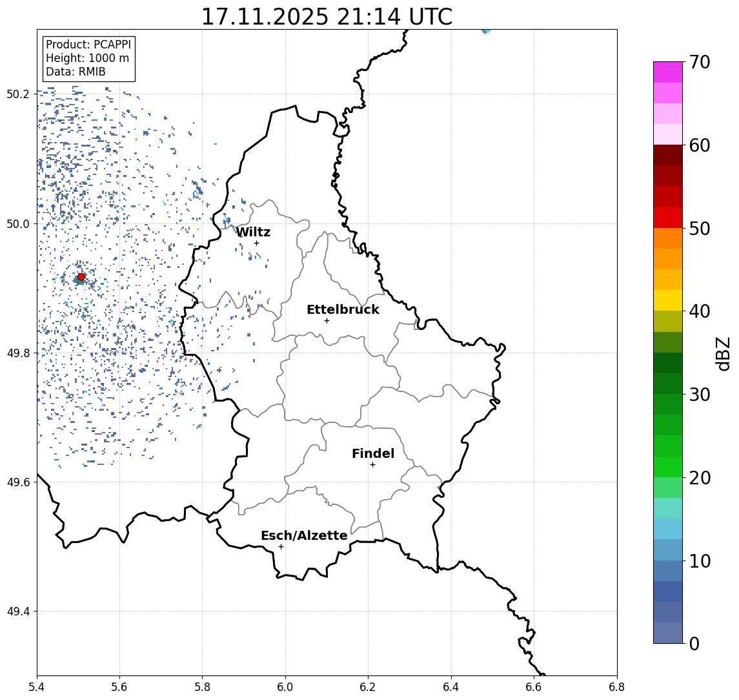This screenshot has width=739, height=700.
Task: Click the cross marker under Ettelbruck
Action: tap(327, 321)
